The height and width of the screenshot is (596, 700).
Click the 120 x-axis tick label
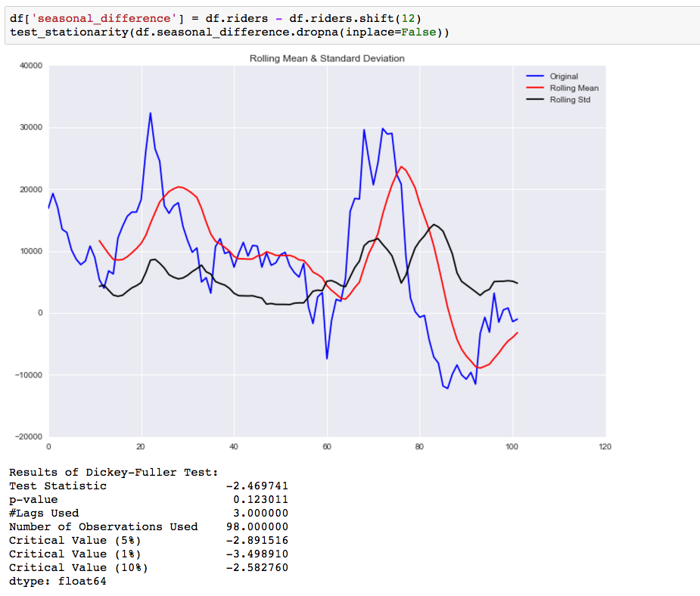point(605,446)
